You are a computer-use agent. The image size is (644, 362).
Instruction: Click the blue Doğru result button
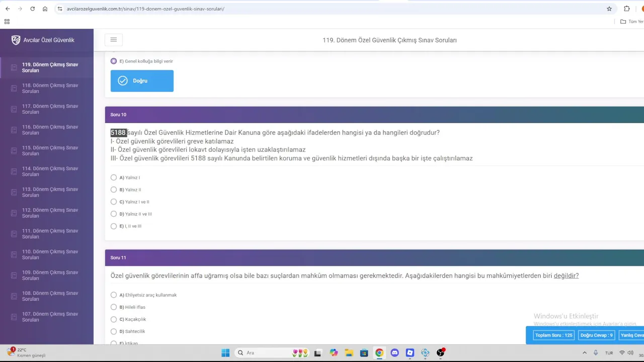click(142, 81)
